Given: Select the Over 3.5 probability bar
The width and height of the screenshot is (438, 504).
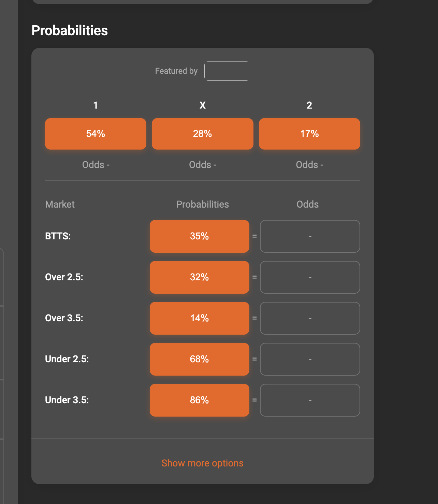Looking at the screenshot, I should [199, 318].
